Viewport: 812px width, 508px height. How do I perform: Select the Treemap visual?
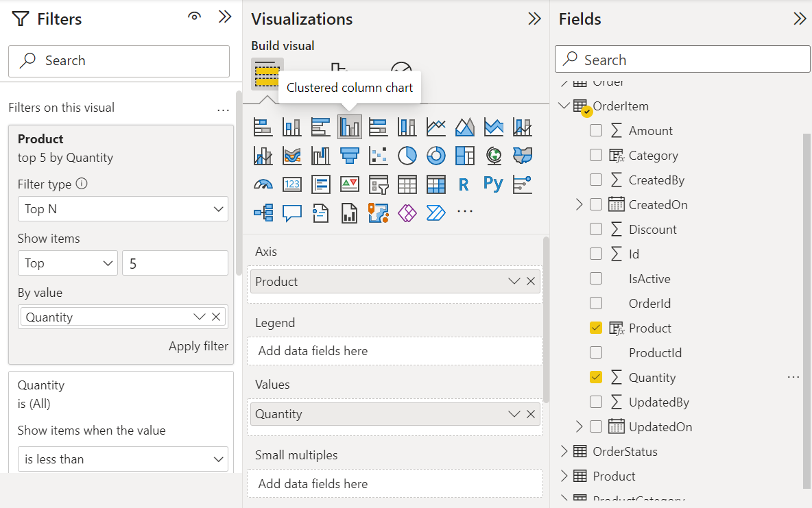[x=465, y=156]
